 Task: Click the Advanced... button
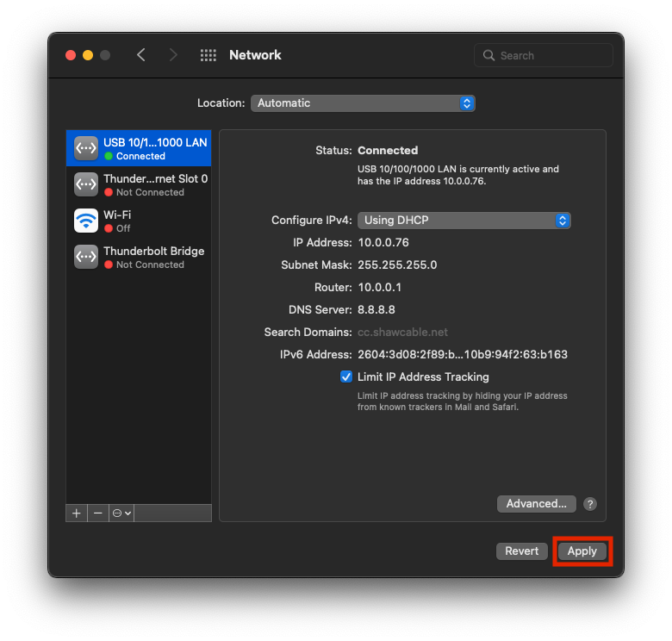[x=536, y=504]
